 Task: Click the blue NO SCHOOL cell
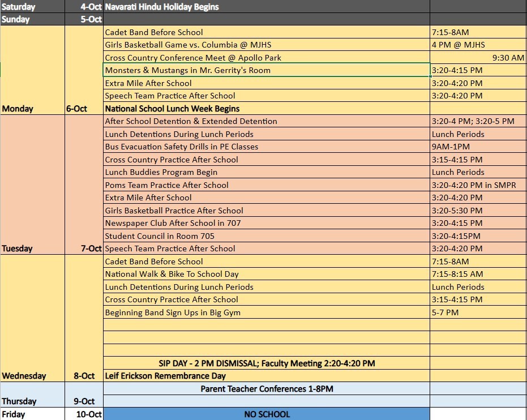(266, 414)
